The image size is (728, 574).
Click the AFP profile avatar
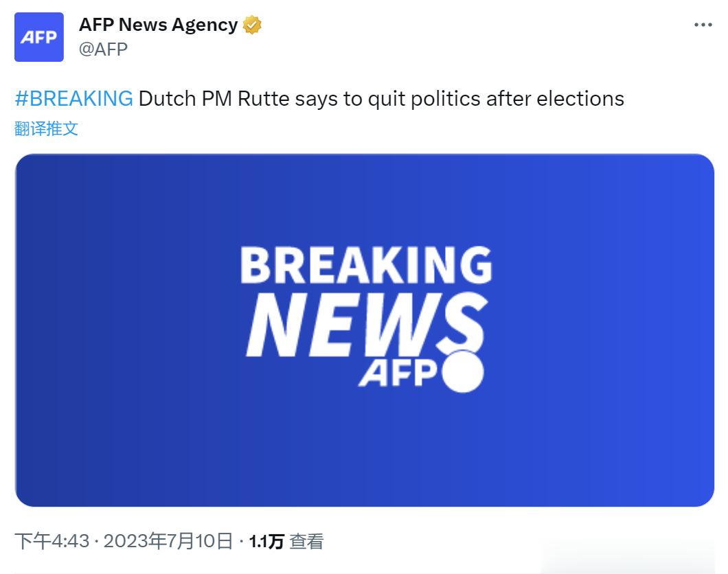click(39, 37)
